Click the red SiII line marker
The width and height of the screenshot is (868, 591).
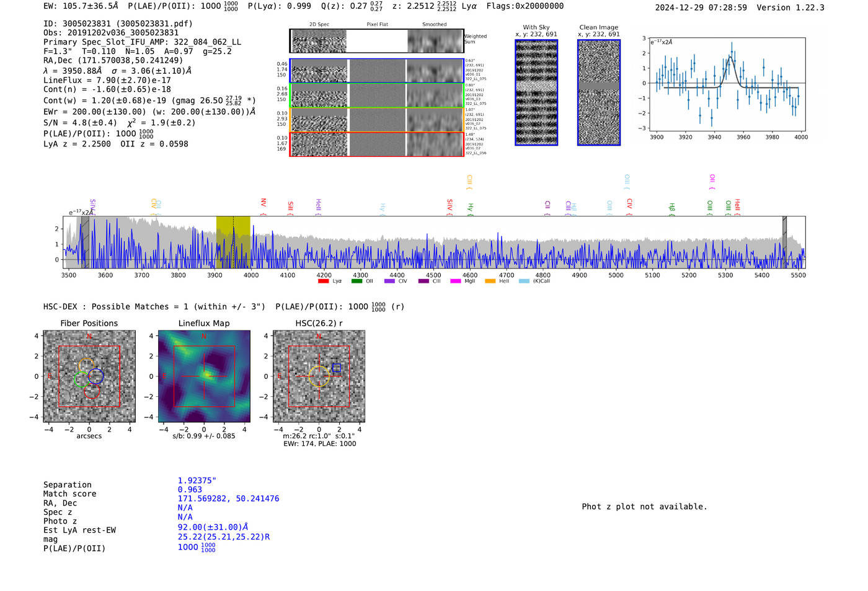pos(290,208)
